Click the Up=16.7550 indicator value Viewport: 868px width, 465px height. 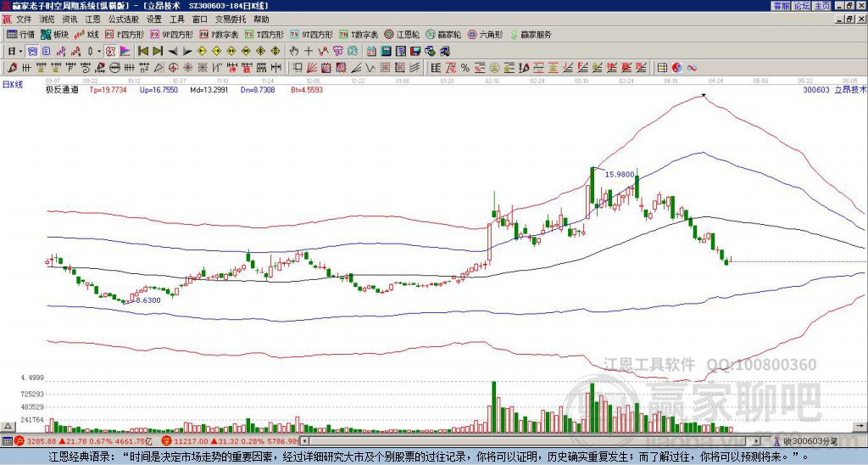click(159, 90)
